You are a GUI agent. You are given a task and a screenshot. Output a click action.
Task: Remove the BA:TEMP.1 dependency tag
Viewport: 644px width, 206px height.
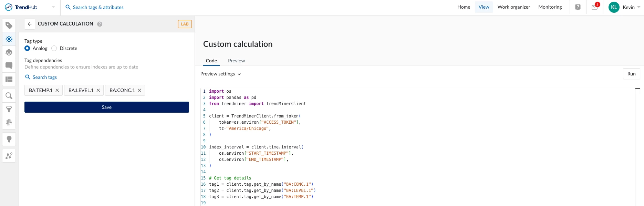point(57,90)
